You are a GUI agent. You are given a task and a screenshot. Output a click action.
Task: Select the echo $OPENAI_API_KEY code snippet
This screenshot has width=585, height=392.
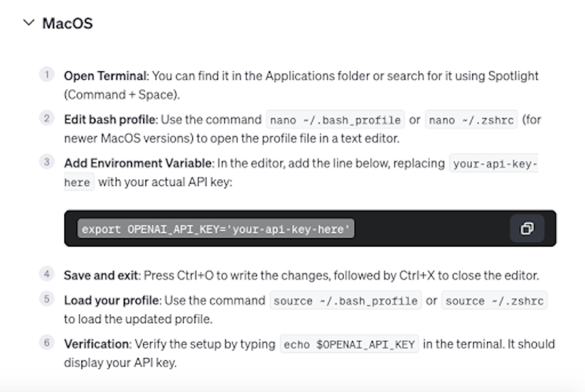(349, 344)
